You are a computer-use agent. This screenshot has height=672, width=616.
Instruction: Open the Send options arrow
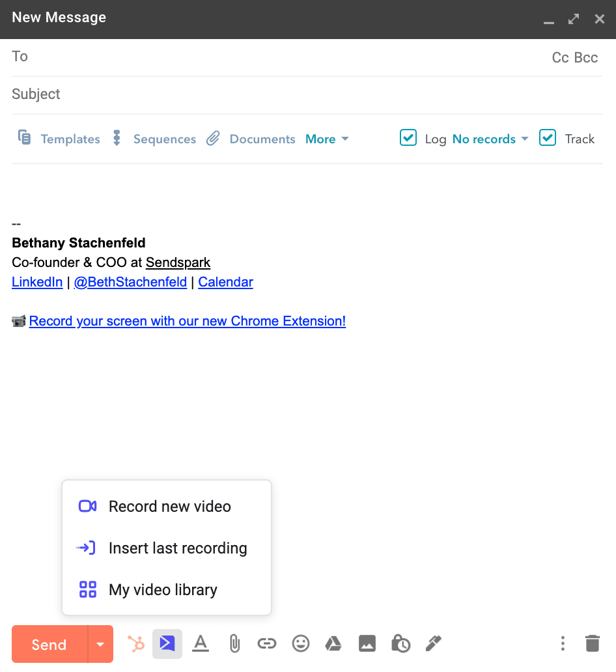pos(101,643)
